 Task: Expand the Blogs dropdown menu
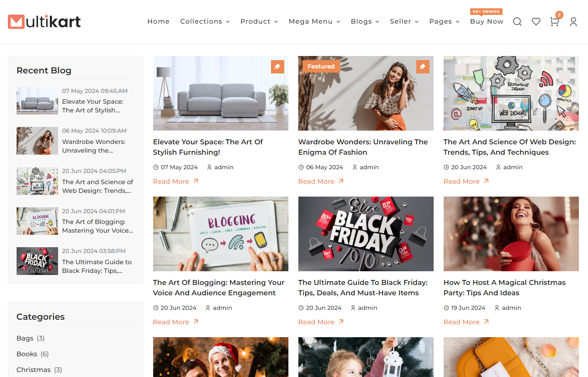365,22
